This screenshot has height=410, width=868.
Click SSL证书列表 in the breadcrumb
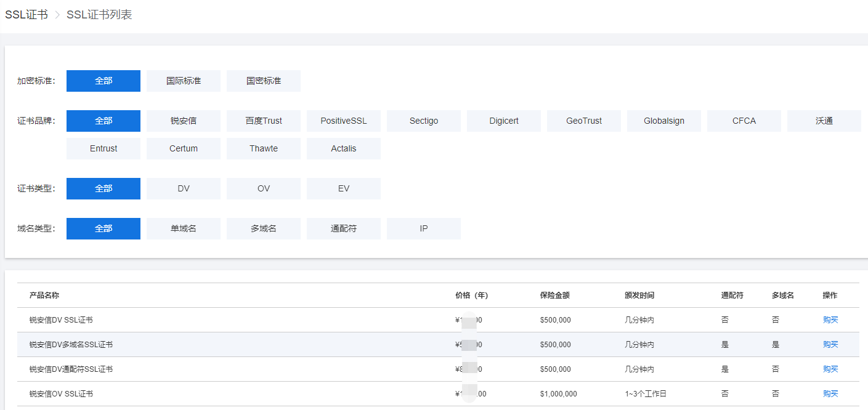tap(99, 15)
